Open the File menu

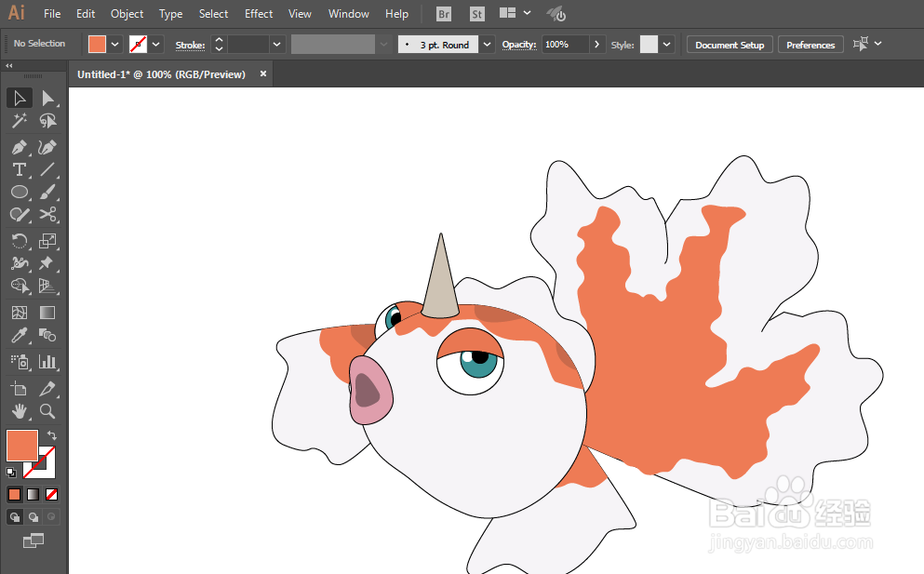coord(52,14)
